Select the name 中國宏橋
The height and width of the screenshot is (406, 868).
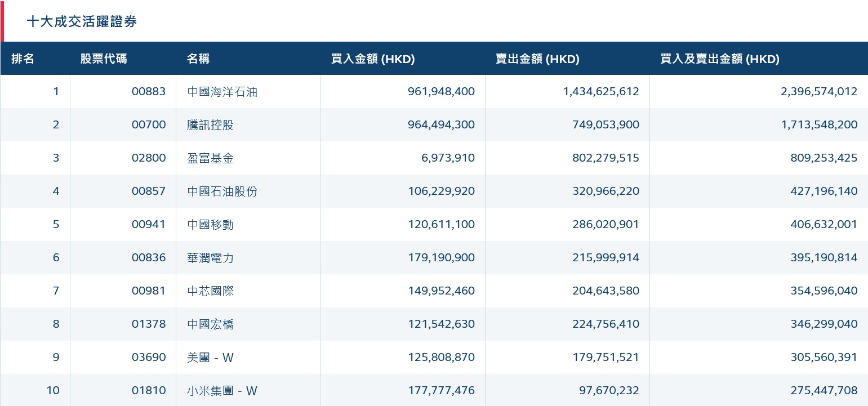(x=210, y=324)
